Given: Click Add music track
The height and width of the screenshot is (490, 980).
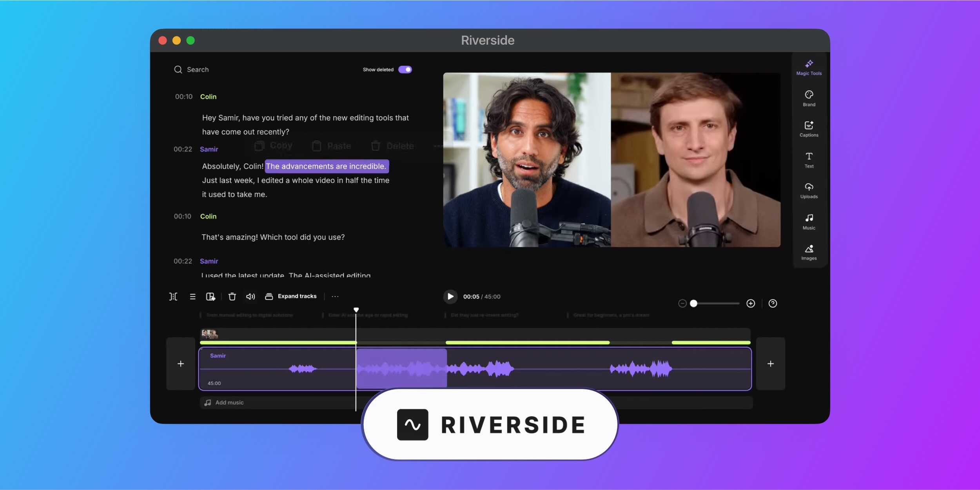Looking at the screenshot, I should pos(476,403).
